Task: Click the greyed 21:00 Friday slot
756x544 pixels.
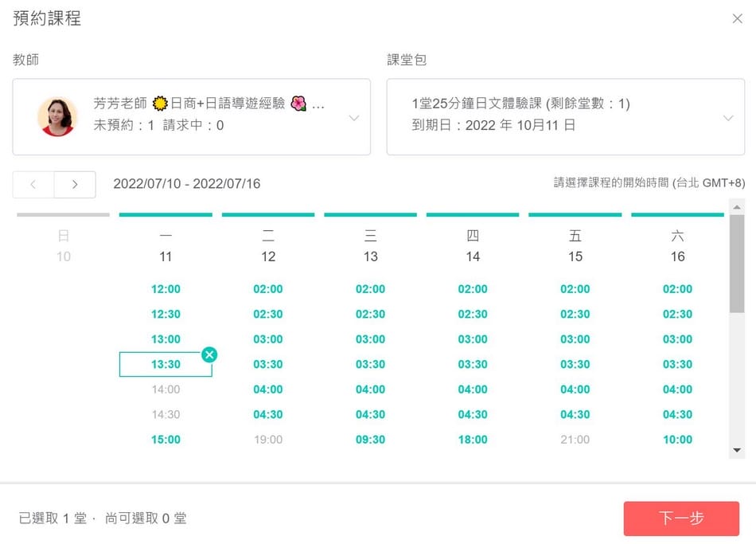Action: (x=575, y=440)
